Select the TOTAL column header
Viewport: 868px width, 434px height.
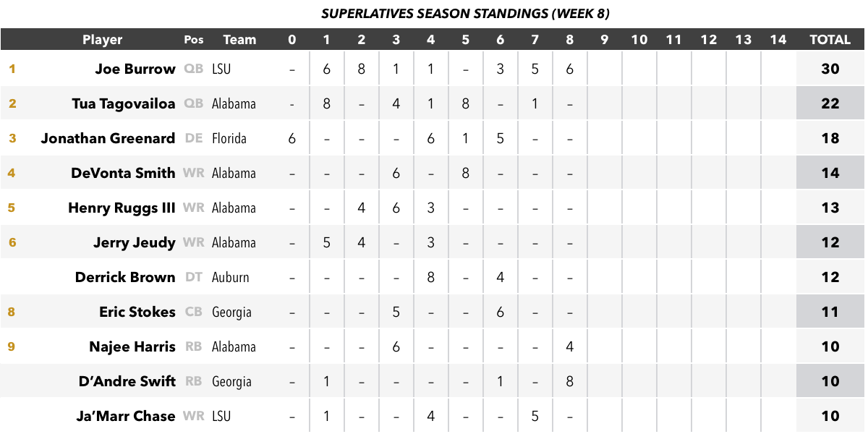click(830, 40)
